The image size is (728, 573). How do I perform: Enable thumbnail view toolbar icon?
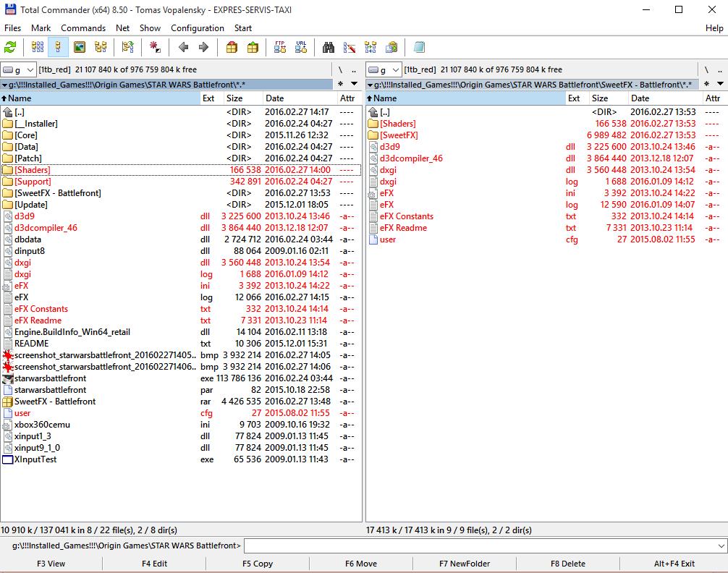[x=80, y=47]
